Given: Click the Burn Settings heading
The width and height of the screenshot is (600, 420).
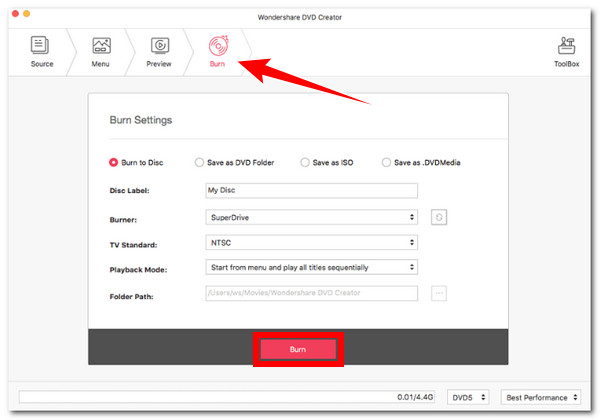Looking at the screenshot, I should (141, 120).
